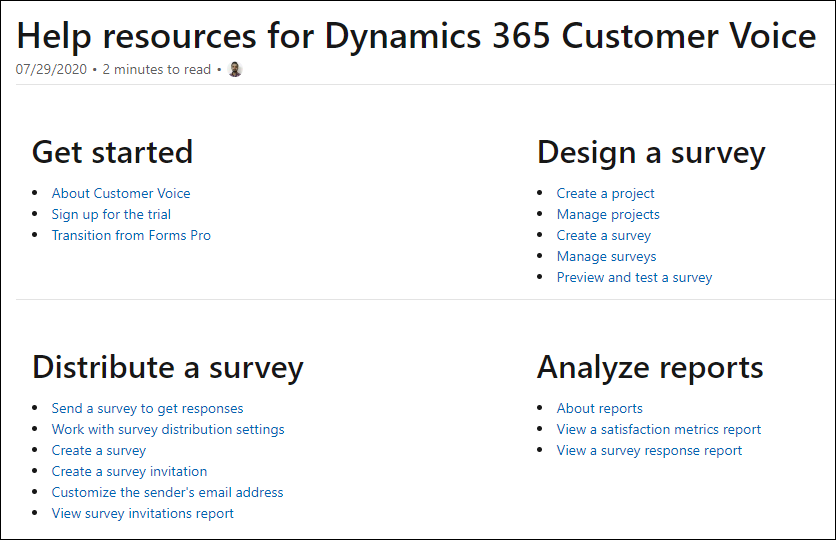Image resolution: width=836 pixels, height=540 pixels.
Task: Select the Analyze reports heading
Action: click(x=650, y=368)
